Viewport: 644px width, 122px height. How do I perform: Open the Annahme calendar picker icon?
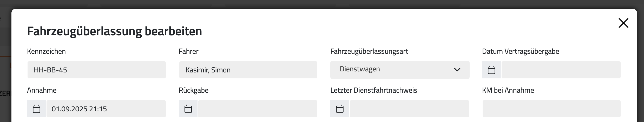(x=36, y=109)
